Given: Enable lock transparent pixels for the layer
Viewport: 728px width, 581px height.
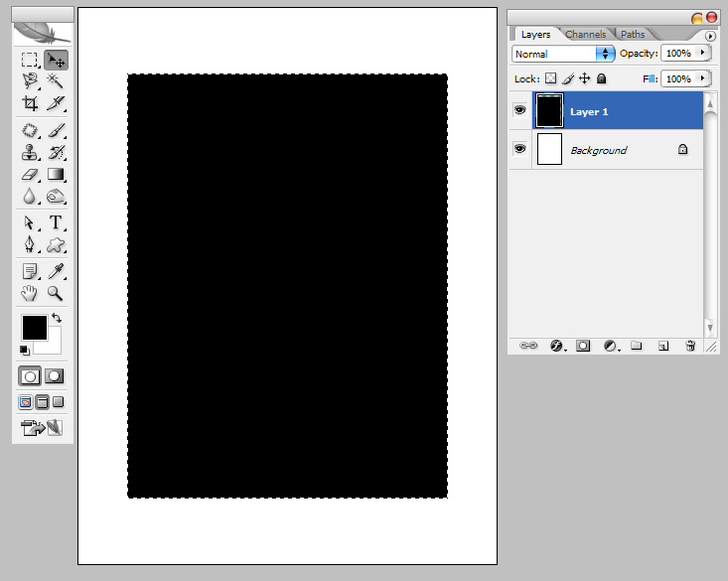Looking at the screenshot, I should (x=551, y=78).
